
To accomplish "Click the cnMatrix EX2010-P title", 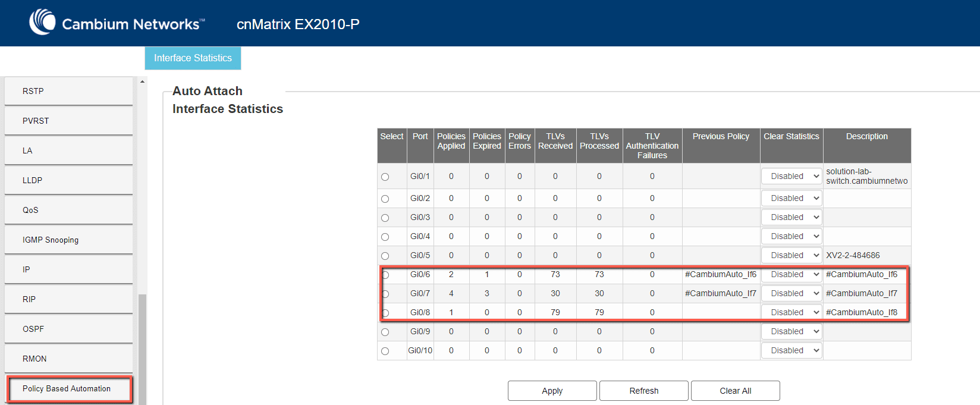I will pyautogui.click(x=298, y=24).
